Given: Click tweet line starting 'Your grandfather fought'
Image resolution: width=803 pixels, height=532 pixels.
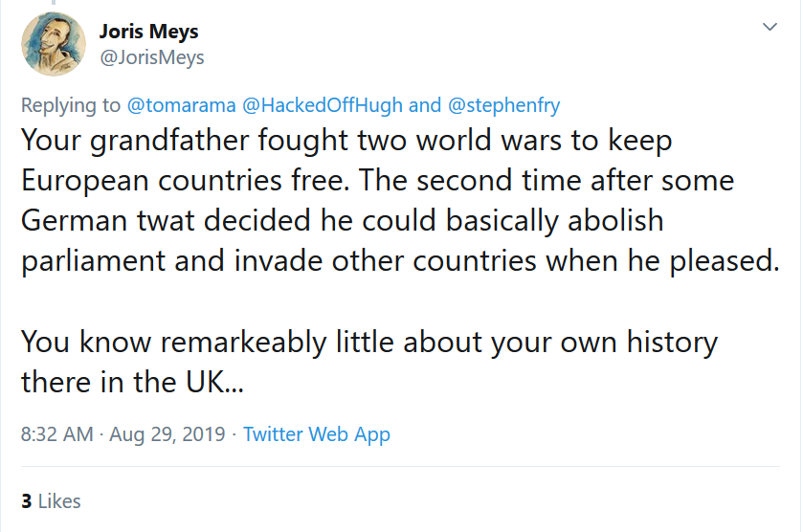Looking at the screenshot, I should pyautogui.click(x=346, y=141).
